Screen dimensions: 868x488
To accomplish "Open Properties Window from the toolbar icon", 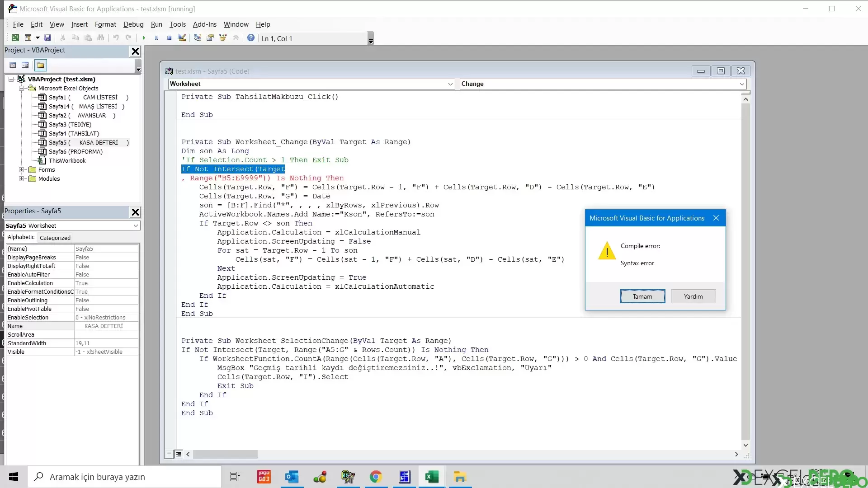I will pyautogui.click(x=210, y=38).
